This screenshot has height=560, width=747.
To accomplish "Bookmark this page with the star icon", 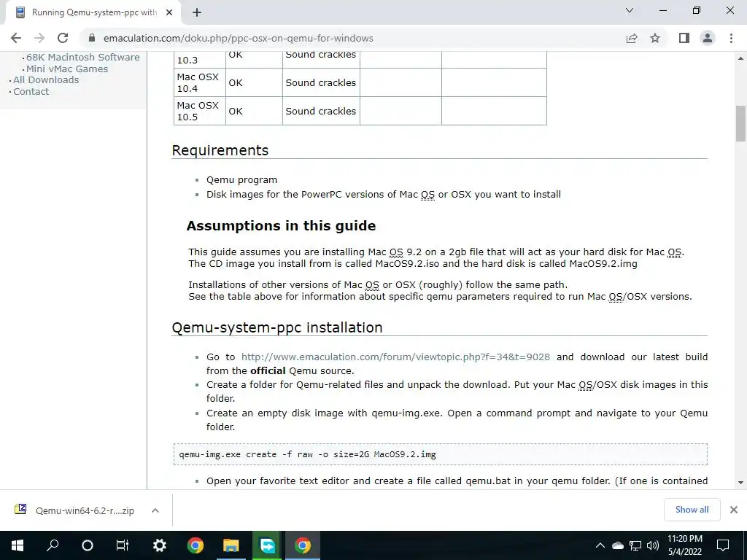I will 655,38.
